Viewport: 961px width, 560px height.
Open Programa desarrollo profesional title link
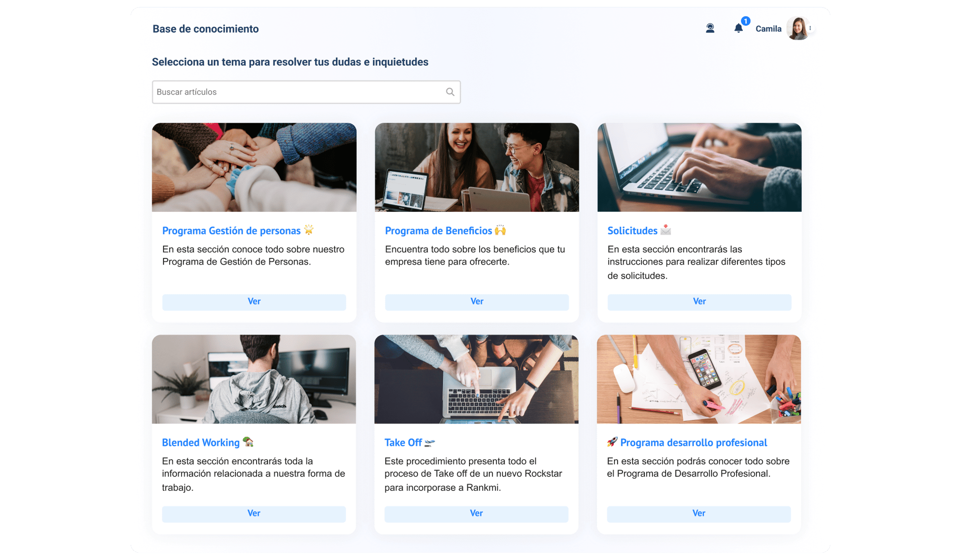[x=693, y=442]
